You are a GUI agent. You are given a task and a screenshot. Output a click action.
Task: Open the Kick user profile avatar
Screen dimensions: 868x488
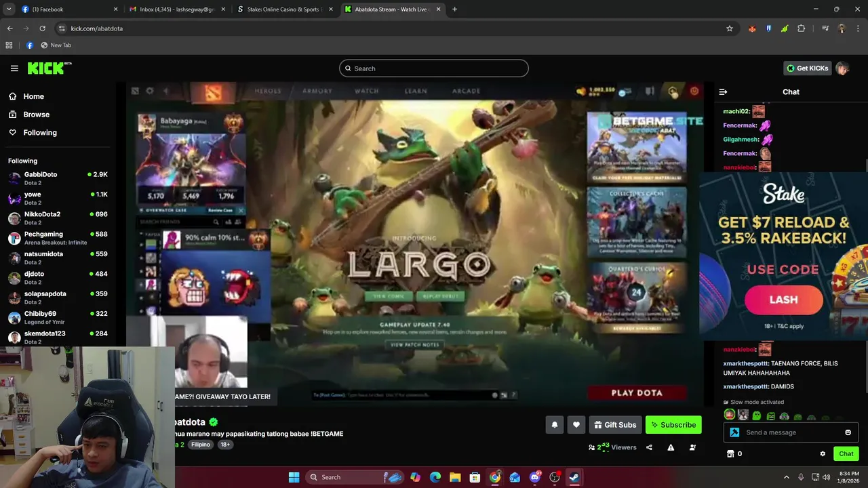[x=842, y=68]
